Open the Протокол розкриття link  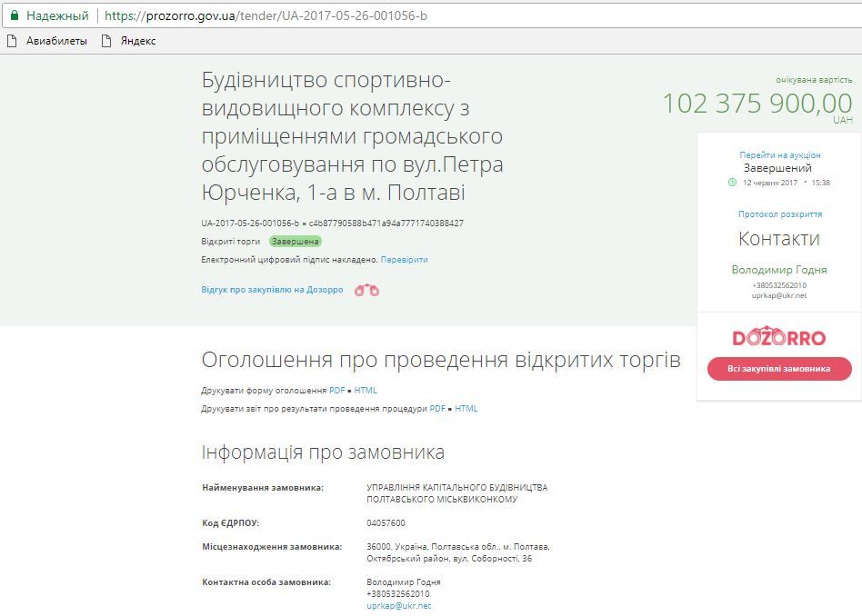point(778,214)
